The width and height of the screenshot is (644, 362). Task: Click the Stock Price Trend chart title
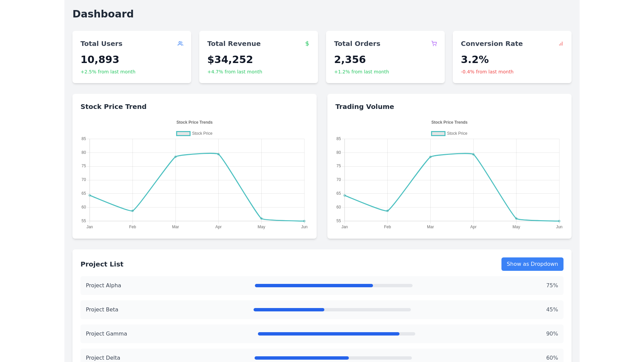pyautogui.click(x=113, y=107)
